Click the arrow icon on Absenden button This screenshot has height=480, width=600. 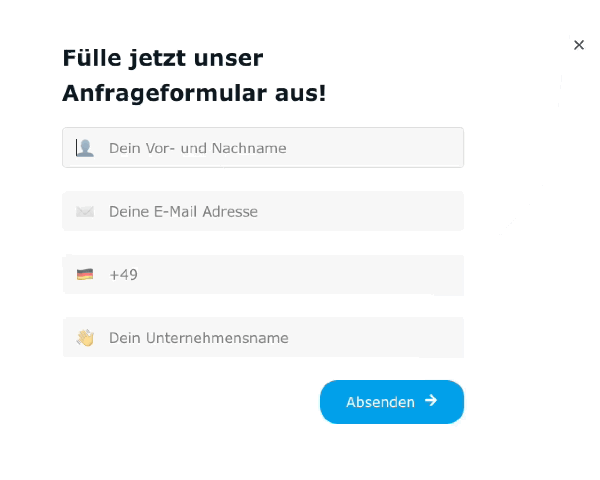pyautogui.click(x=431, y=401)
